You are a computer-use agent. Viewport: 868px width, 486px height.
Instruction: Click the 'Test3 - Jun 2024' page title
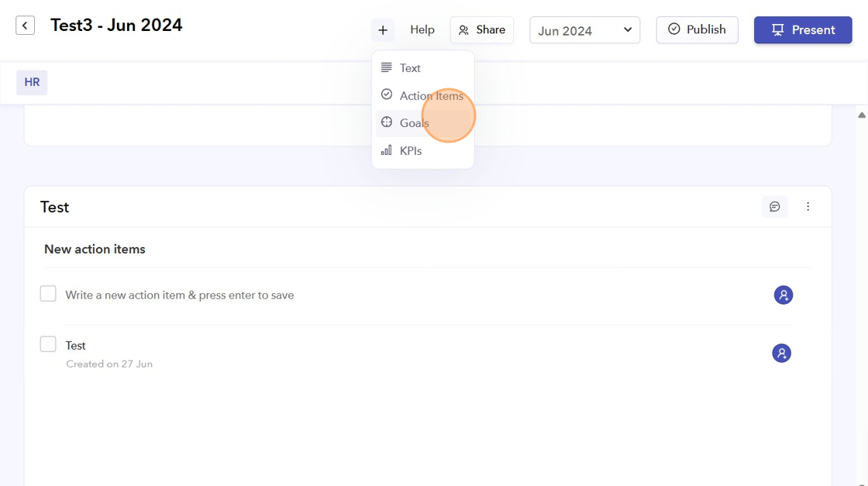click(116, 26)
